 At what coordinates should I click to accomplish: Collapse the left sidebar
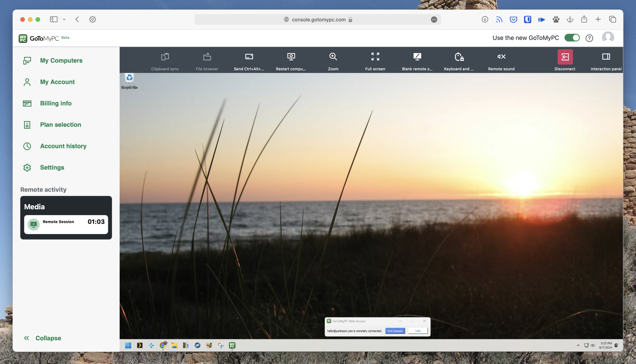click(x=42, y=338)
